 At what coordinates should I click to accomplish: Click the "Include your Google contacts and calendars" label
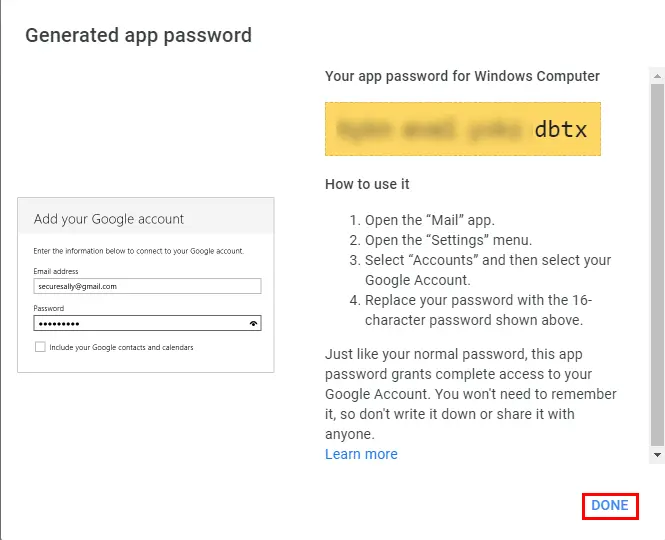[x=121, y=348]
